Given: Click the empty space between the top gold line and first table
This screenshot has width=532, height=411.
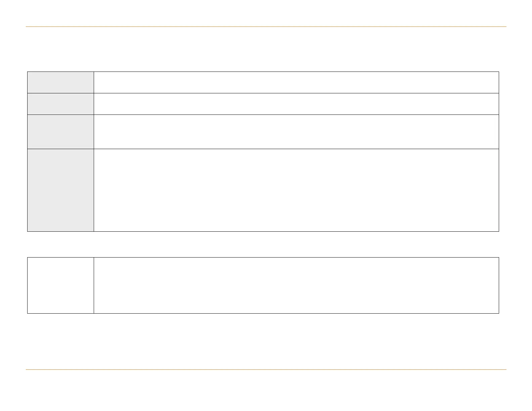Looking at the screenshot, I should (266, 49).
